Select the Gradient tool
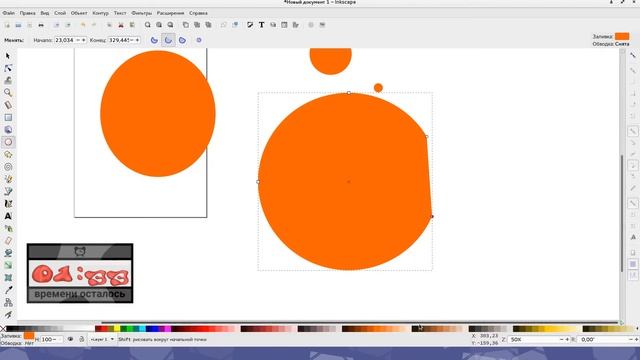The image size is (640, 360). coord(8,265)
